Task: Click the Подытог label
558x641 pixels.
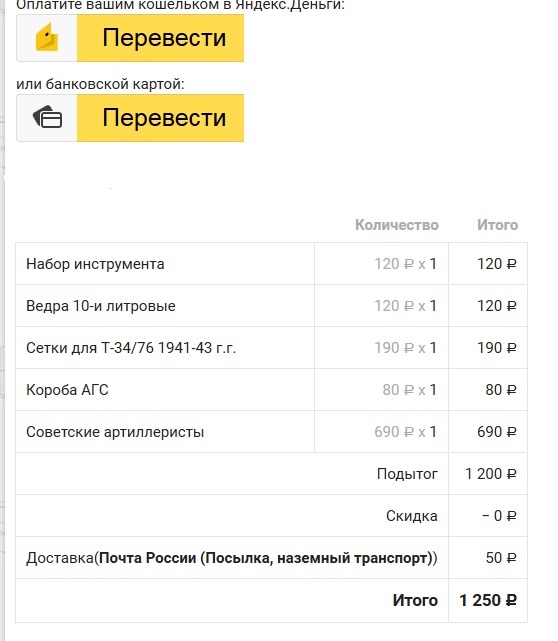Action: pos(407,474)
